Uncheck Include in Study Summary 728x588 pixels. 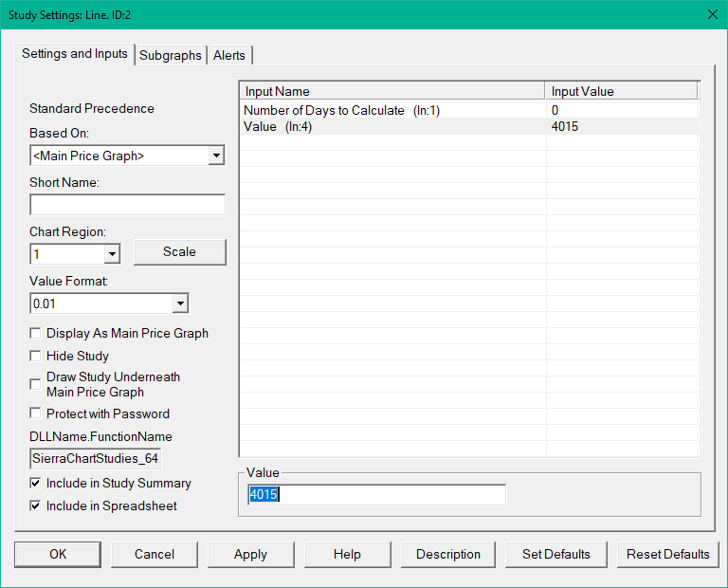coord(35,483)
